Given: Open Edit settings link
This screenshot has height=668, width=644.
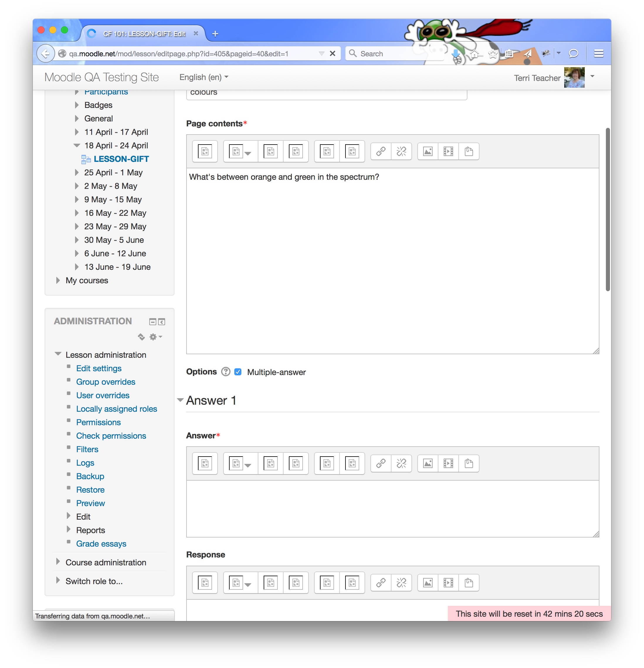Looking at the screenshot, I should pyautogui.click(x=99, y=368).
